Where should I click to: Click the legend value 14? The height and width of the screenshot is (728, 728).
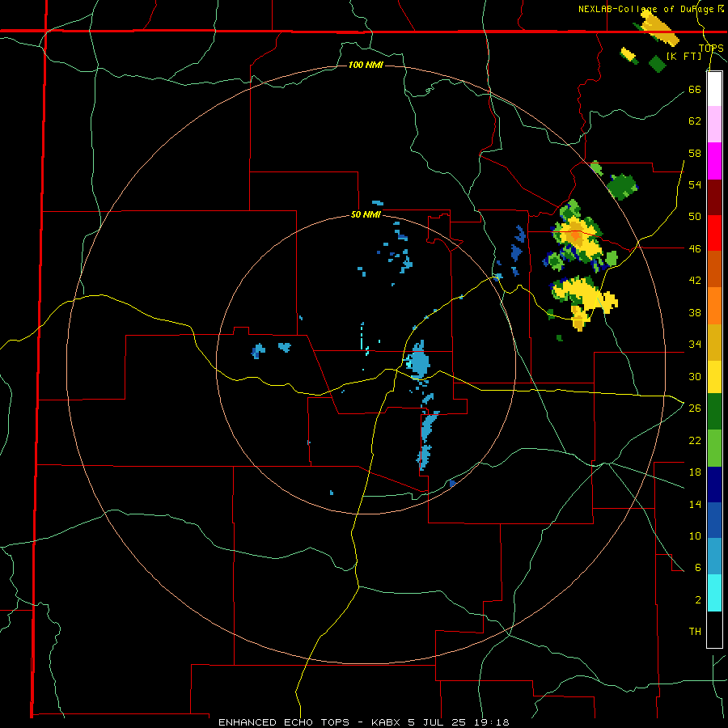click(695, 504)
